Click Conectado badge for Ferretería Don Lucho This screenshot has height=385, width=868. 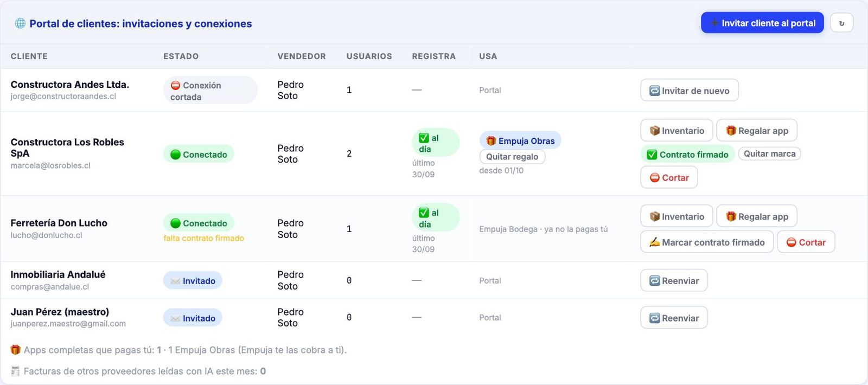(x=199, y=223)
